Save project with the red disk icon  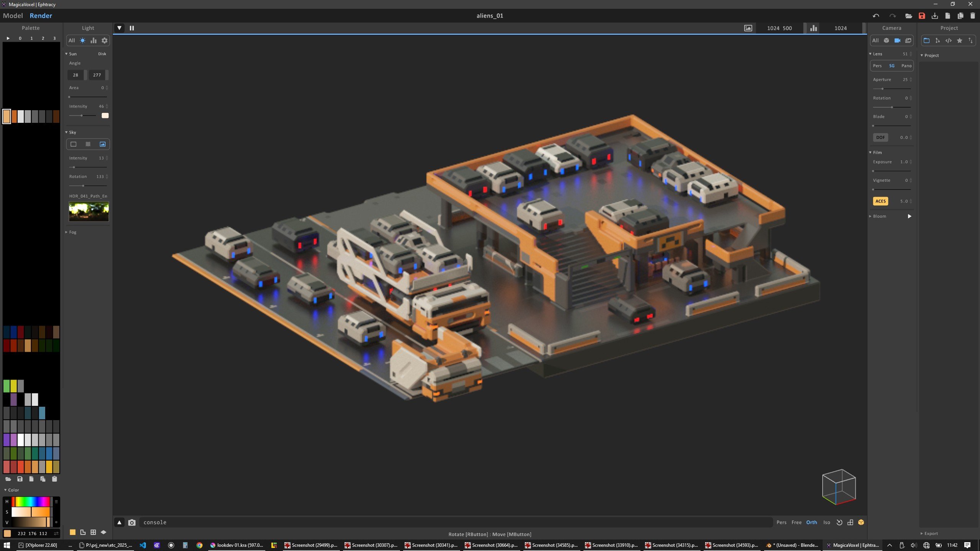[x=922, y=16]
